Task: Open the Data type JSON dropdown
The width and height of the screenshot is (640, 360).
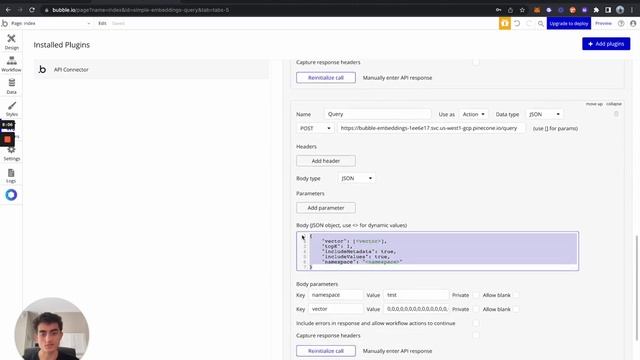Action: click(544, 114)
